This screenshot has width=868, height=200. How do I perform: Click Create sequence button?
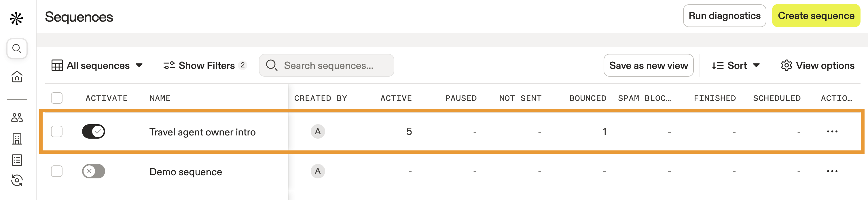(x=816, y=16)
